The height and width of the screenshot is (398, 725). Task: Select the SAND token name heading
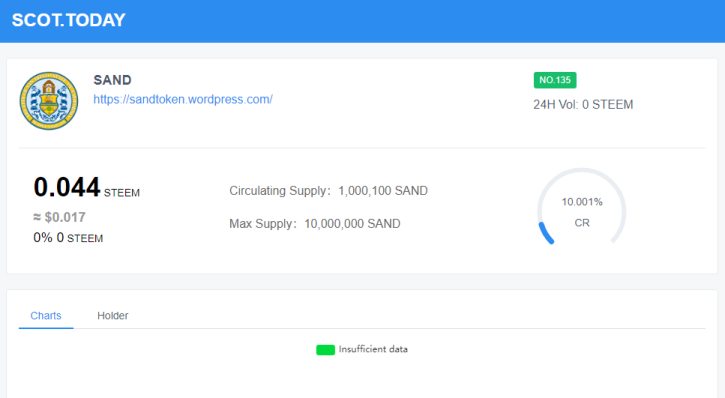click(112, 80)
